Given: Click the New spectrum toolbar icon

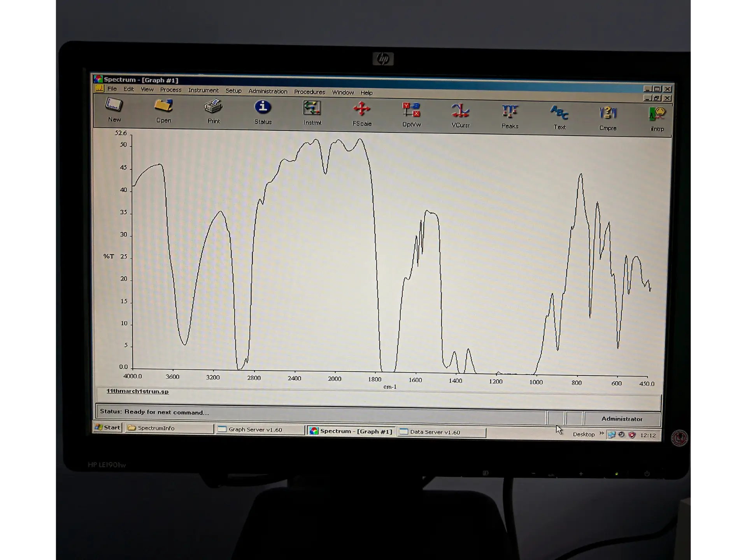Looking at the screenshot, I should pyautogui.click(x=114, y=106).
